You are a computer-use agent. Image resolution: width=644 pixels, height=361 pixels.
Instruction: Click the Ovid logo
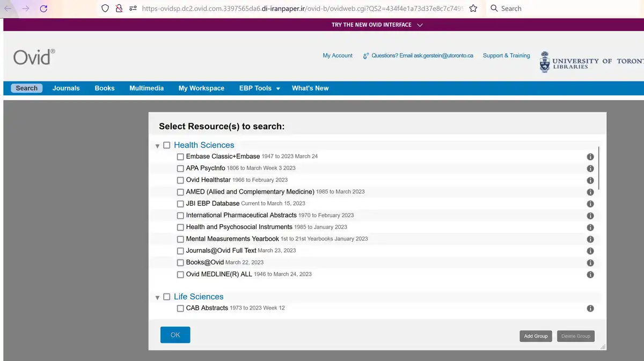34,56
